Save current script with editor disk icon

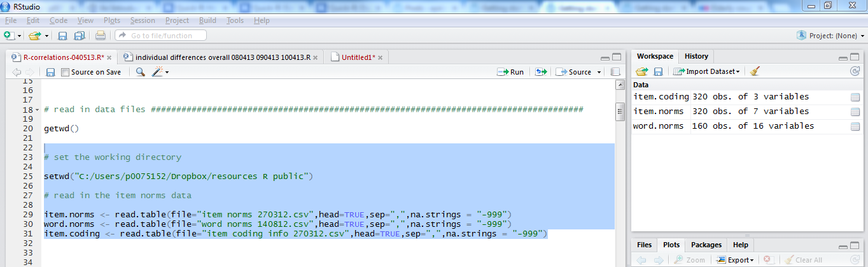tap(50, 72)
